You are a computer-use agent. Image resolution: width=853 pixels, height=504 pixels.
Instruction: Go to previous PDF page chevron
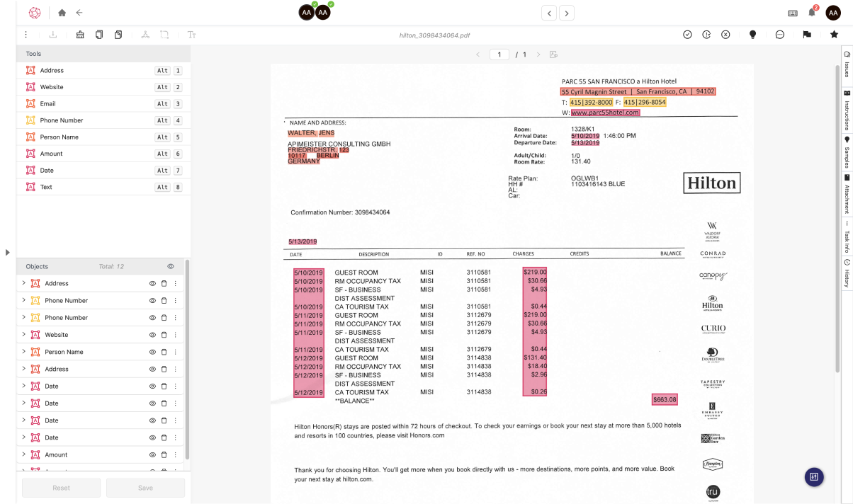point(478,55)
